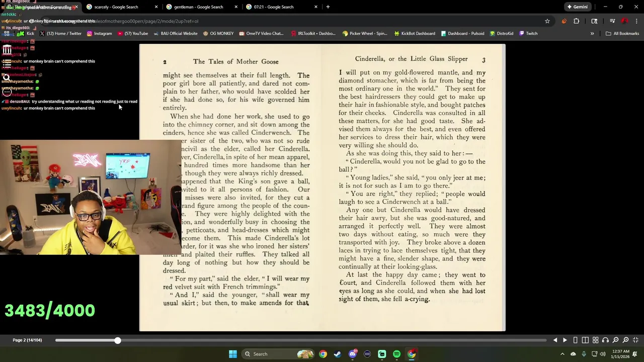Exit fullscreen book reader mode
This screenshot has width=644, height=362.
click(635, 340)
